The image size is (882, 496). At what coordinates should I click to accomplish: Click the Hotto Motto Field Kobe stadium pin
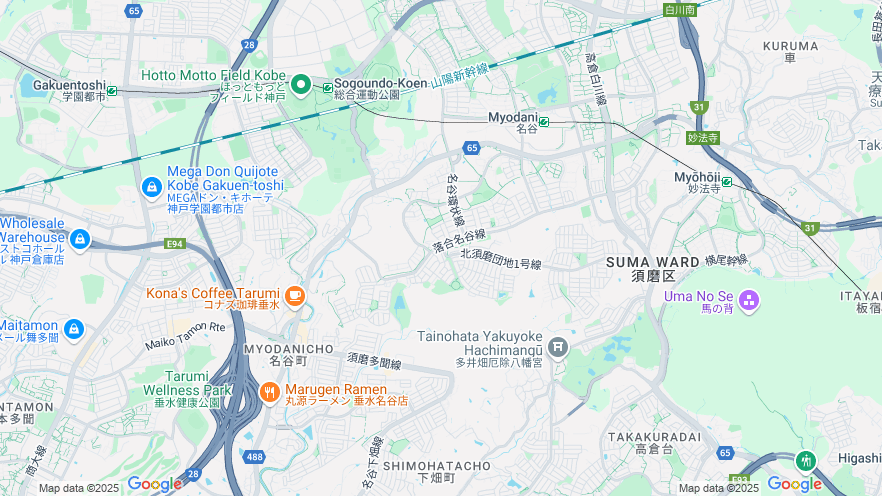coord(301,85)
